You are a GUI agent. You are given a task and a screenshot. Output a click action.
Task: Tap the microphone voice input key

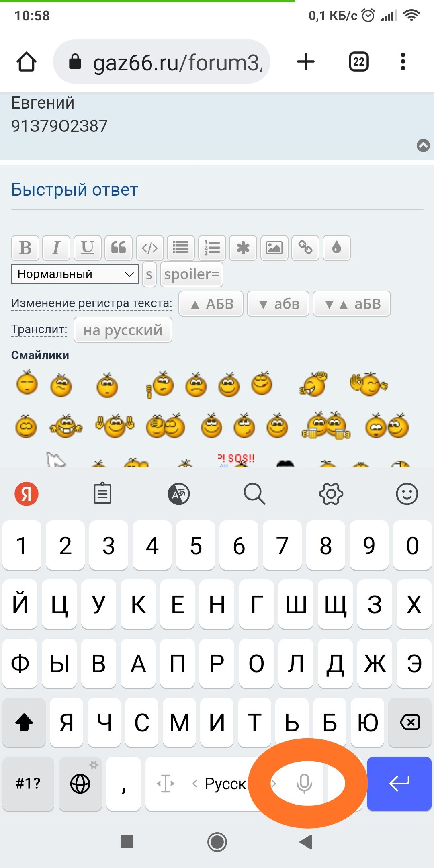click(x=304, y=783)
